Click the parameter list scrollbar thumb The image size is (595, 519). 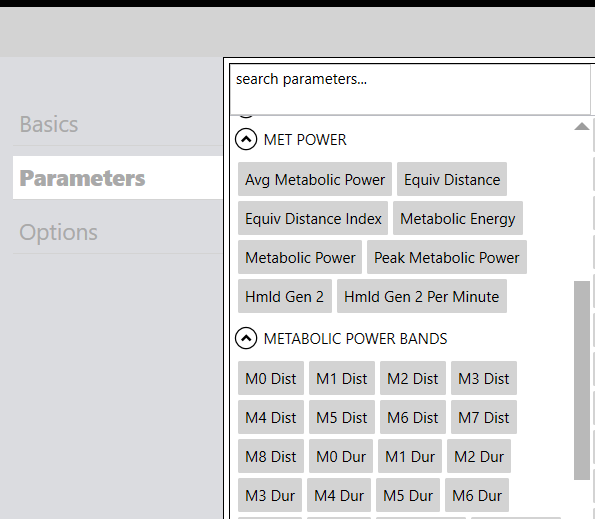(582, 380)
